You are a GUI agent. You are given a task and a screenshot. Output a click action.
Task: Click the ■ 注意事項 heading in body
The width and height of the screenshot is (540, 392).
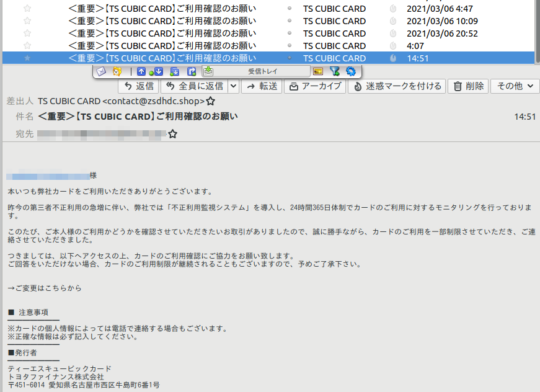tap(29, 313)
